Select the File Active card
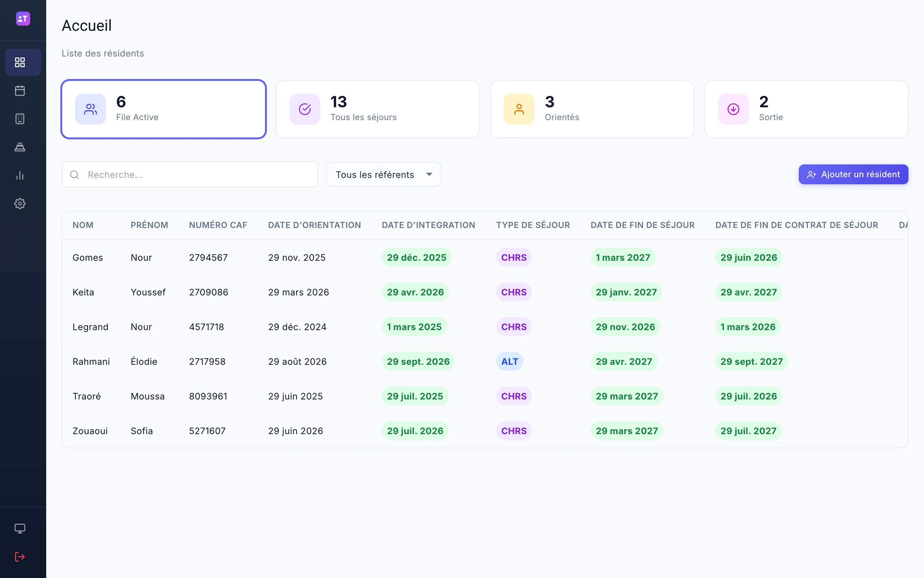This screenshot has width=924, height=578. pos(163,109)
